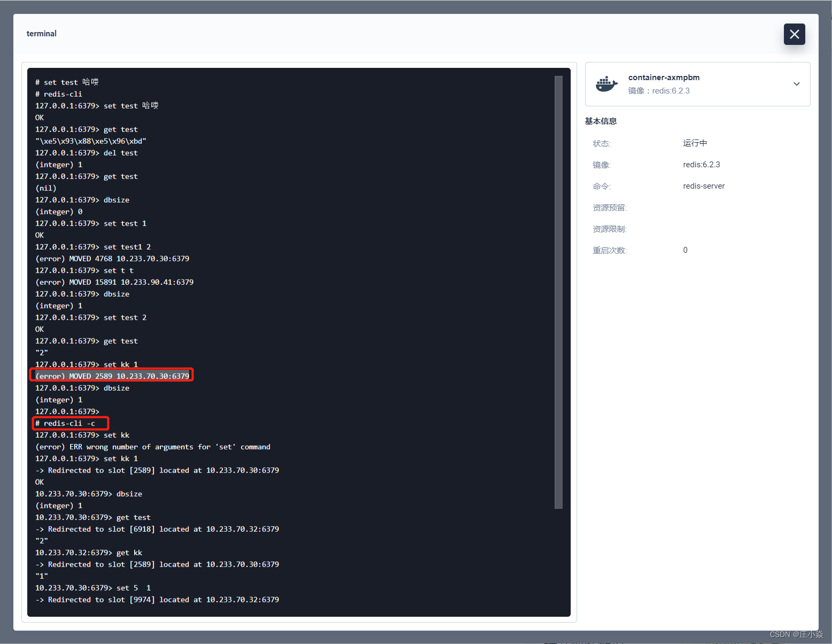This screenshot has width=832, height=644.
Task: Click the '# redis-cli -c' command line
Action: point(65,423)
